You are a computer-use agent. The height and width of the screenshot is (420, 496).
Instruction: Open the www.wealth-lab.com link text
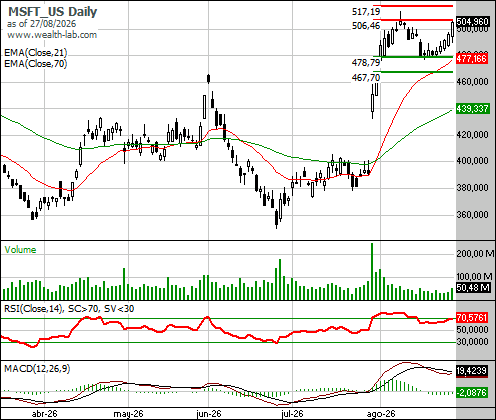tap(52, 35)
